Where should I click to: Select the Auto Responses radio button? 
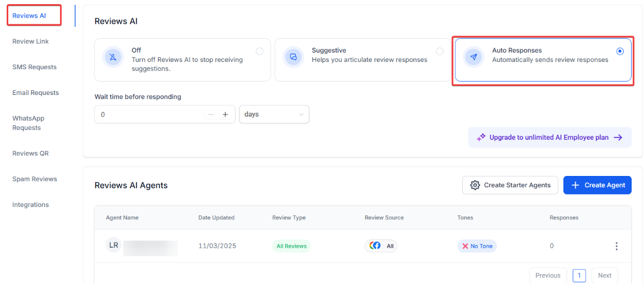tap(620, 51)
